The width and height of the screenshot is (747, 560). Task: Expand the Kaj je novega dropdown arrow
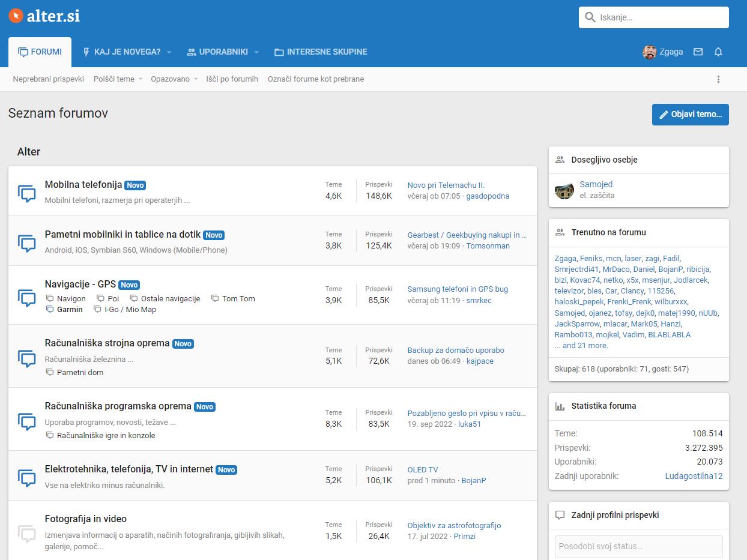(x=169, y=52)
